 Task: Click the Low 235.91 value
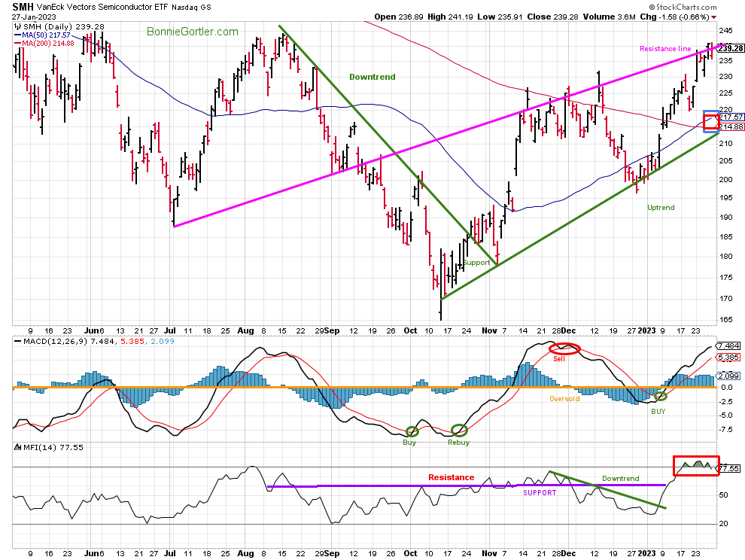[500, 17]
